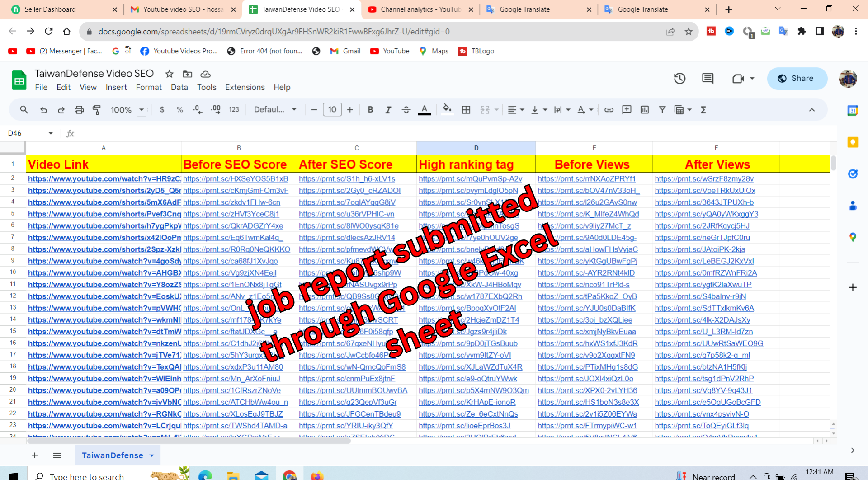Show all sheets list
Screen dimensions: 868x488
point(57,455)
